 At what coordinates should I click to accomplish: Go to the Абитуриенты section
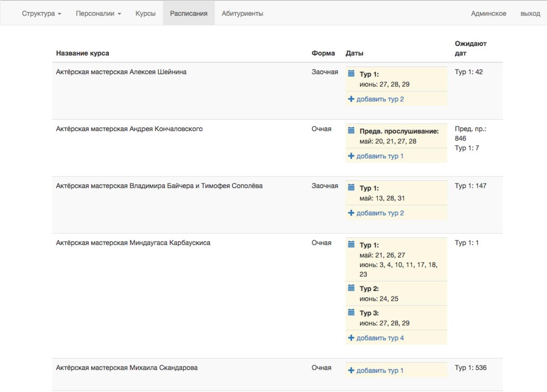[243, 14]
